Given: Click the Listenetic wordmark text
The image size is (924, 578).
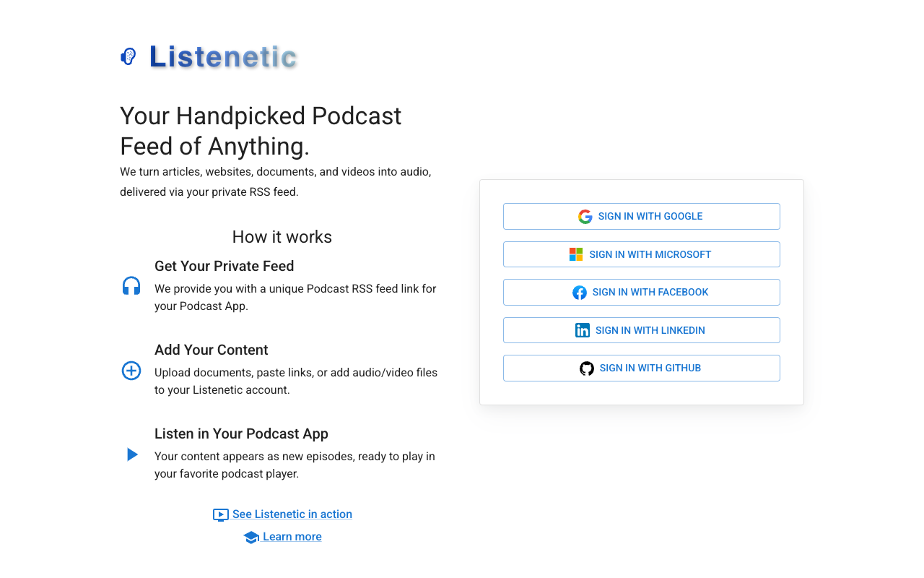Looking at the screenshot, I should (223, 56).
